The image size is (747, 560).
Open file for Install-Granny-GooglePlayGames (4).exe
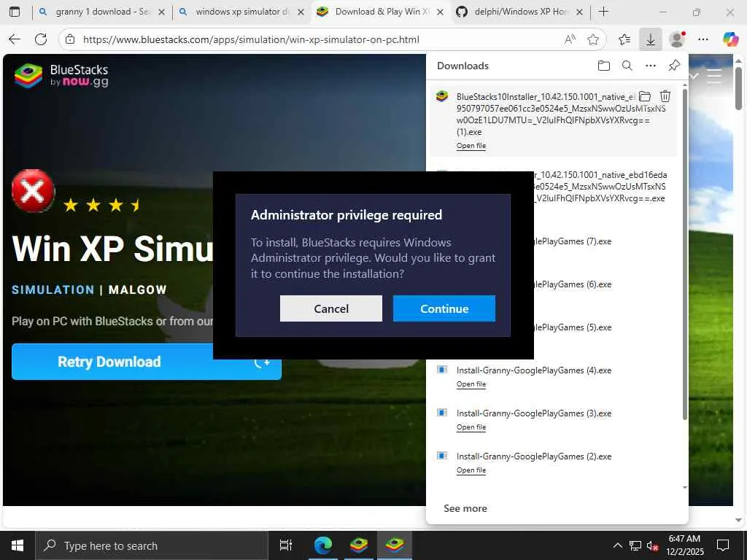[x=471, y=384]
